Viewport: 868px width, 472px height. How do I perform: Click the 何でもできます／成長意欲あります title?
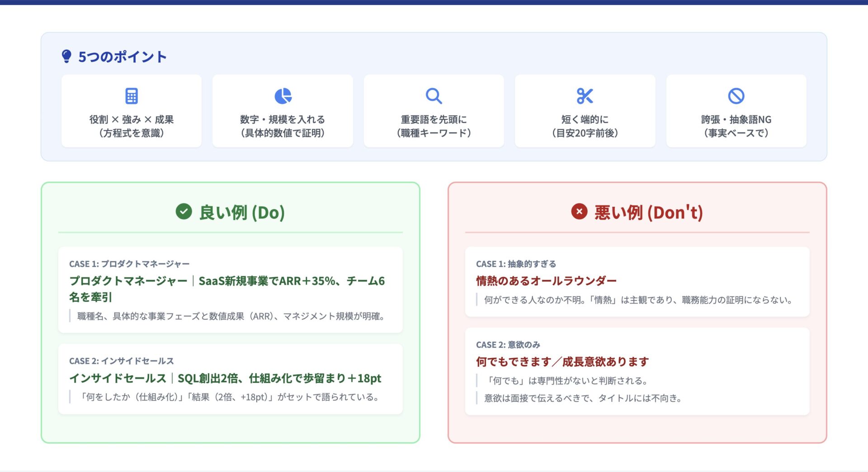[x=562, y=362]
